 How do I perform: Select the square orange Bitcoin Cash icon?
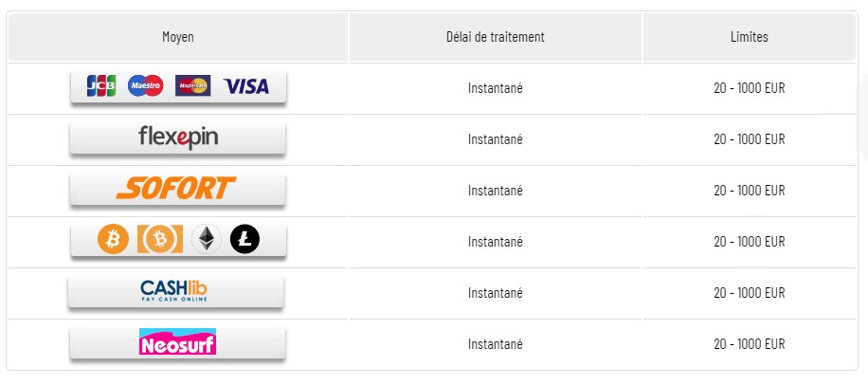click(159, 240)
